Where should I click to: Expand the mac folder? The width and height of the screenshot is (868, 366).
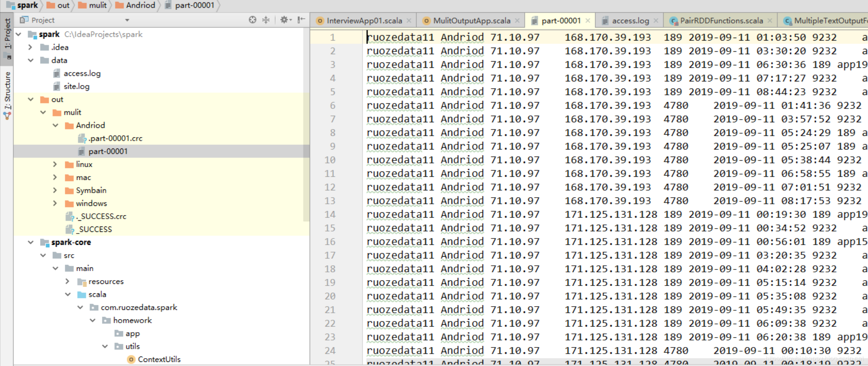(x=55, y=177)
